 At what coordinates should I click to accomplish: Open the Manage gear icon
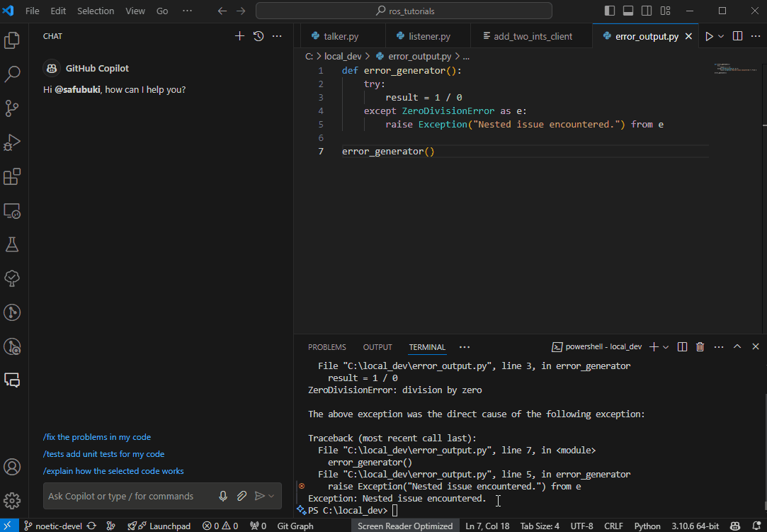12,500
